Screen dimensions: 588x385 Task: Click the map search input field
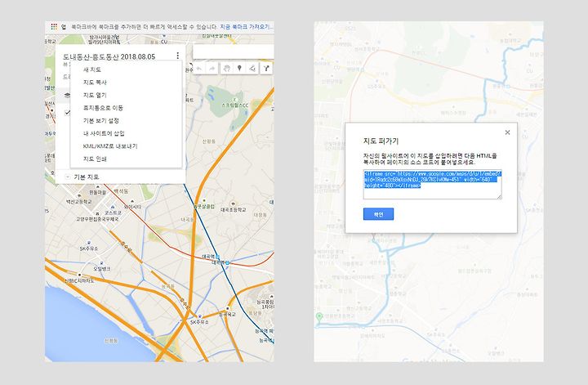pos(234,51)
